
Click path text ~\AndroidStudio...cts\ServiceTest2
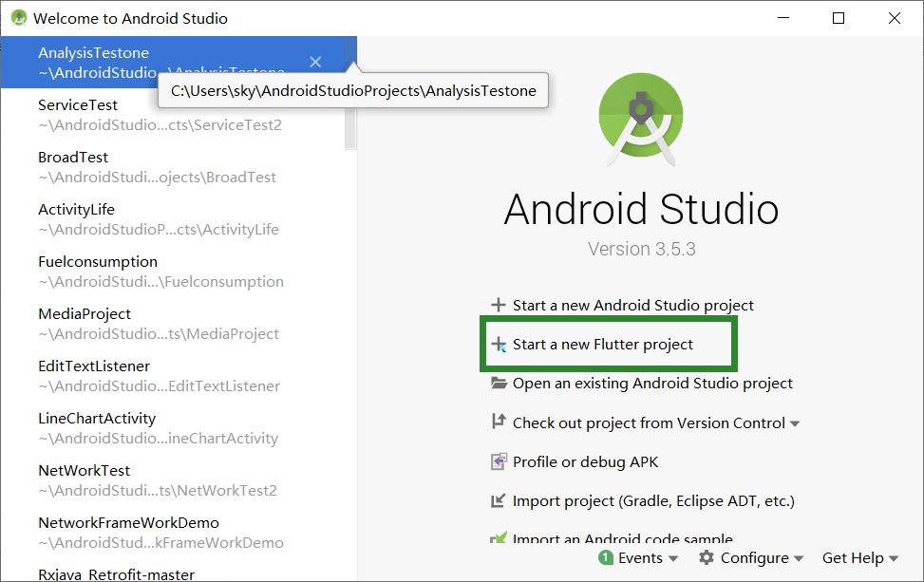(160, 125)
